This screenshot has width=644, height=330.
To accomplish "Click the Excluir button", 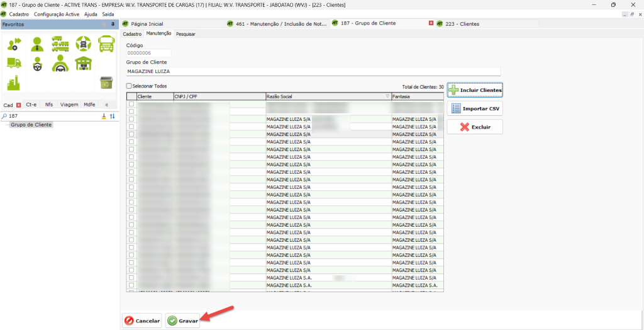I will click(475, 127).
